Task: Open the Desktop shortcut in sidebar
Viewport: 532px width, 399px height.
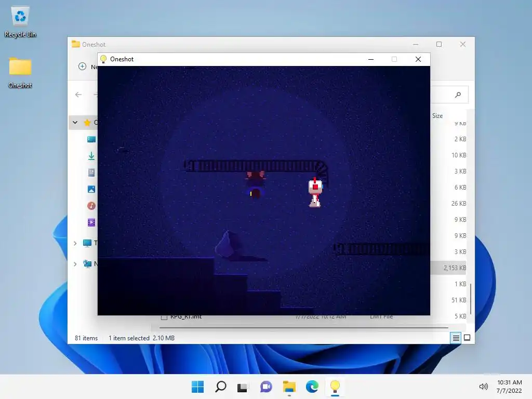Action: click(91, 139)
